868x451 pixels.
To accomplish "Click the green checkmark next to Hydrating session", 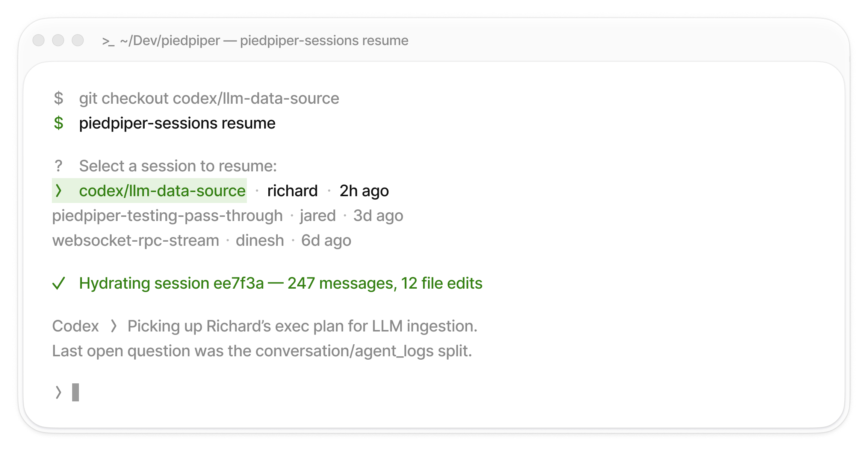I will point(59,283).
